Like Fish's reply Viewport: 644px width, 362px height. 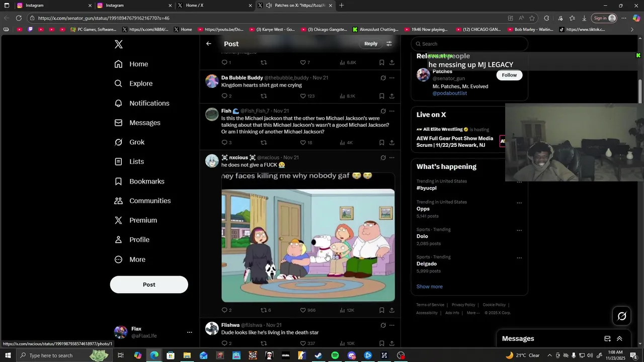pos(306,143)
